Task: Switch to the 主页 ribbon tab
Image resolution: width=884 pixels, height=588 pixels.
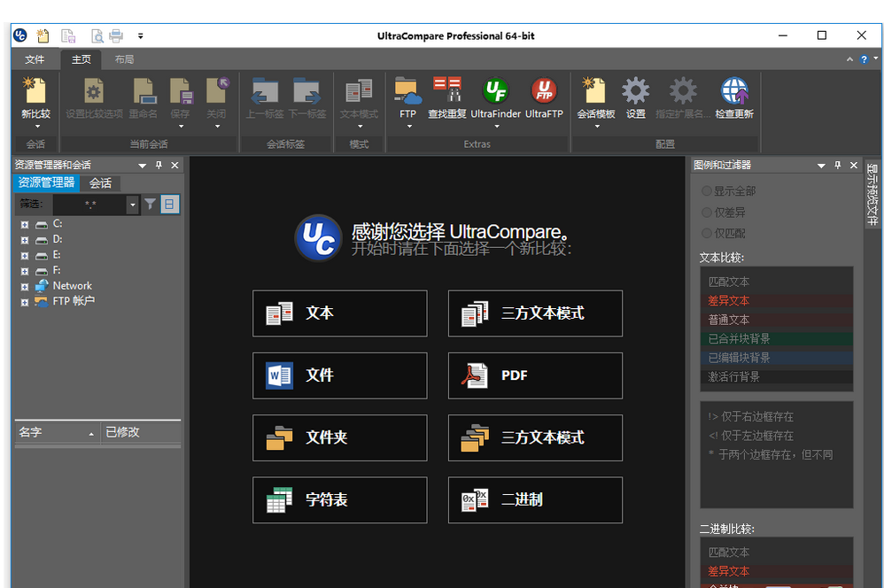Action: pos(81,59)
